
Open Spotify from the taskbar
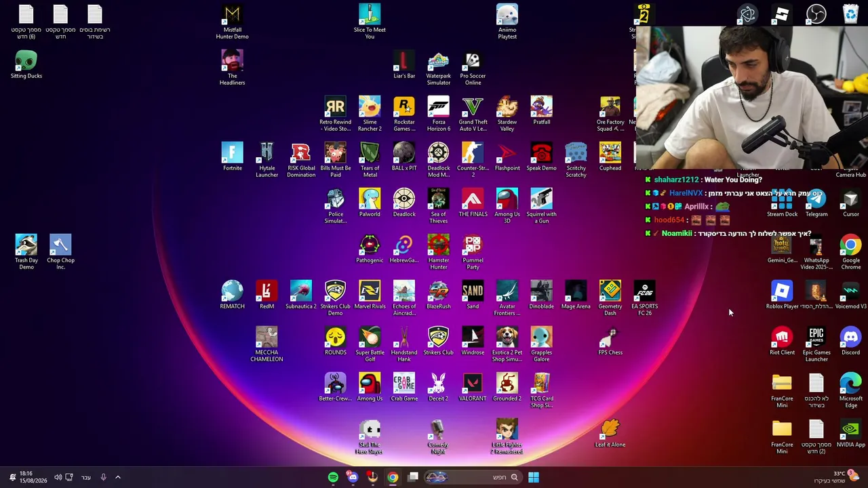[333, 477]
